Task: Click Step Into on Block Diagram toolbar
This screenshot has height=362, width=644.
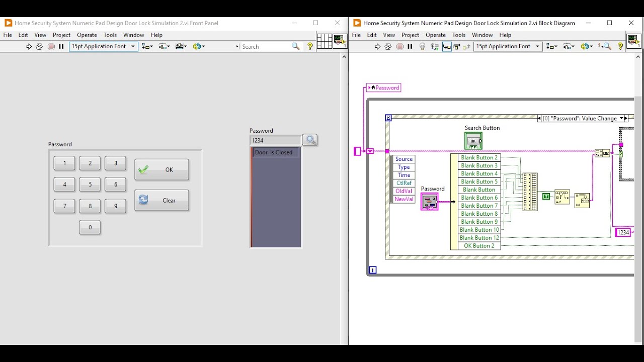Action: (x=446, y=46)
